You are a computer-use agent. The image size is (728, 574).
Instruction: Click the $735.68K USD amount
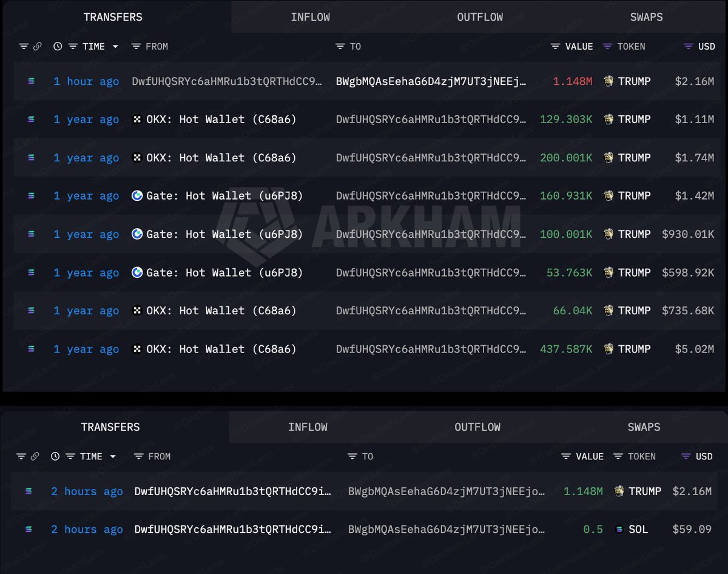[688, 311]
